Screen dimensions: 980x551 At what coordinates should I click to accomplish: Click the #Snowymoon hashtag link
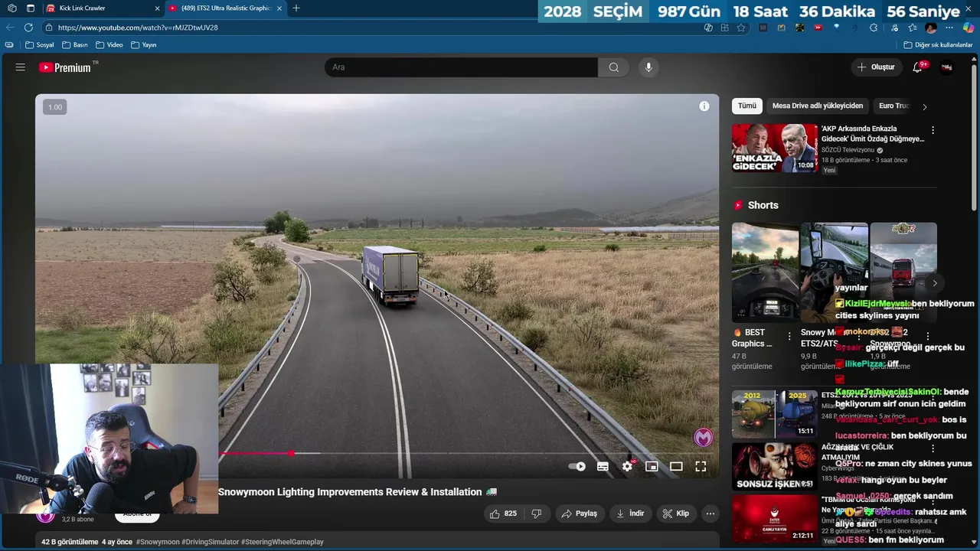click(158, 542)
